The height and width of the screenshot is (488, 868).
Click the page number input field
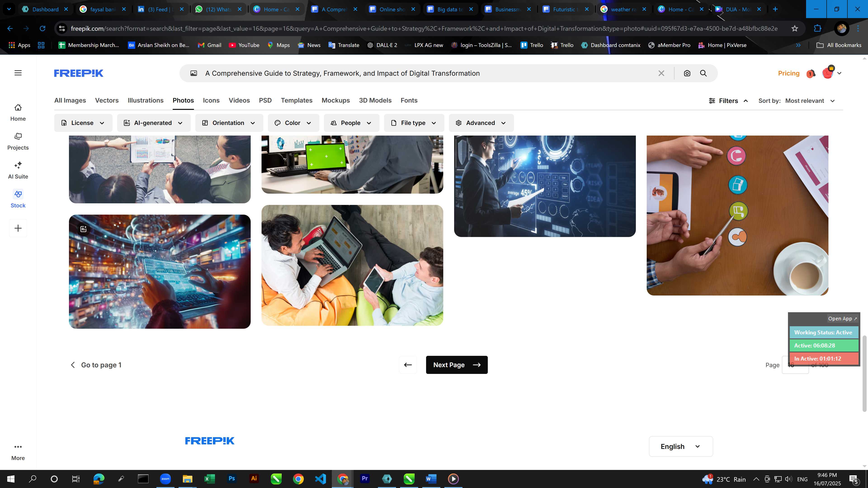795,365
